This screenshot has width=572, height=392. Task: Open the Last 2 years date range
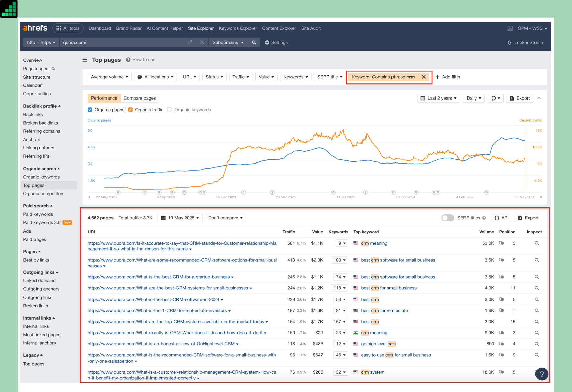pos(438,98)
